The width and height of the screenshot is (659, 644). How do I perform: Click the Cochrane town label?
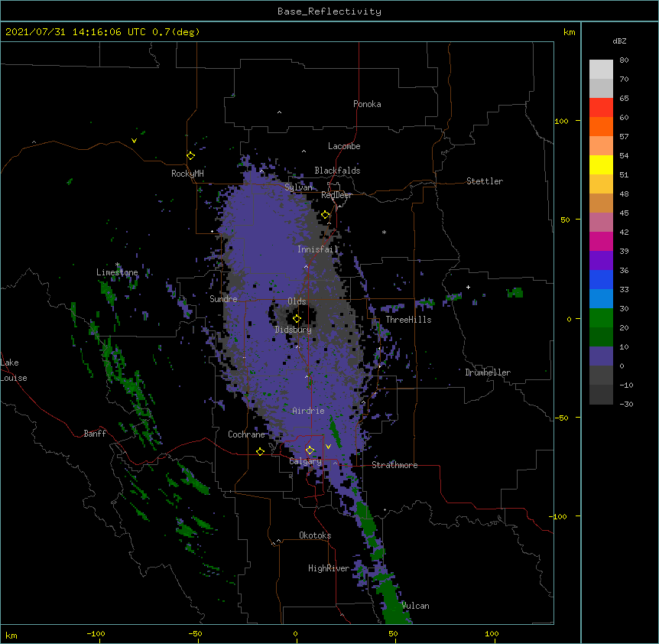point(246,434)
